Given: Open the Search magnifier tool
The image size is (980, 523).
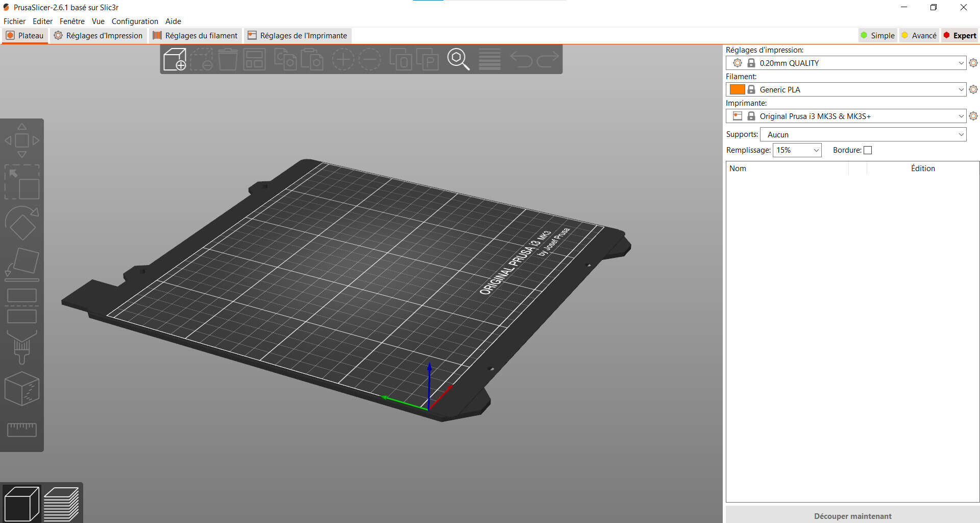Looking at the screenshot, I should [458, 59].
